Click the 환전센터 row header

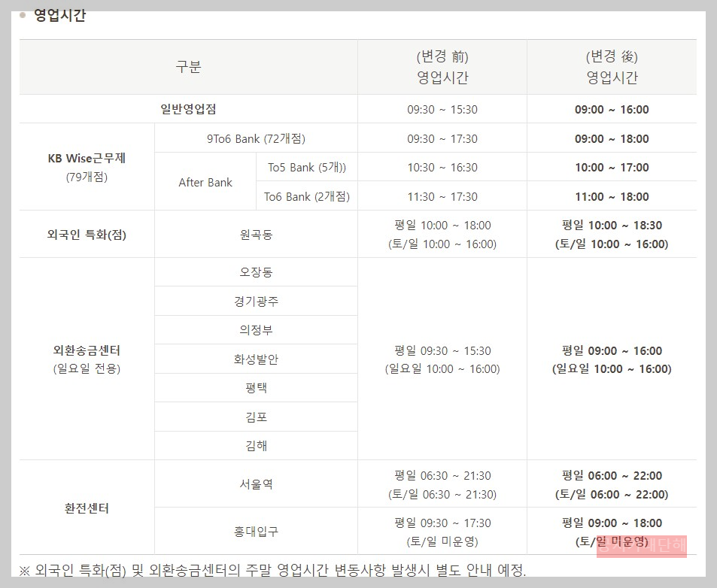pos(87,506)
